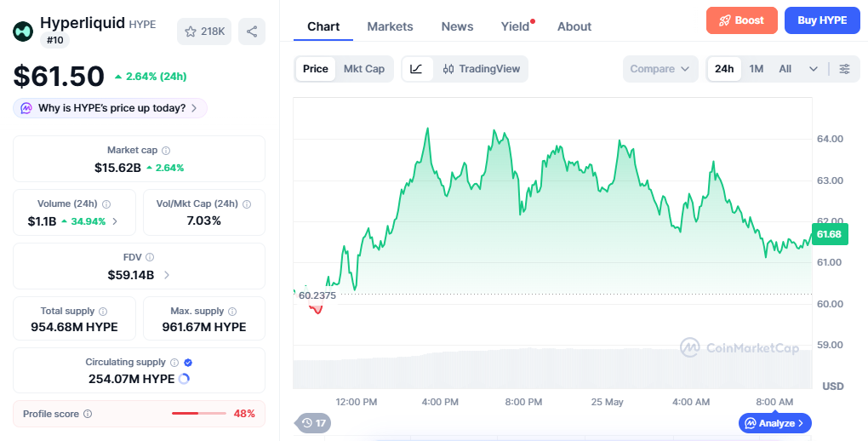This screenshot has height=441, width=868.
Task: Click the CoinMarketCap logo on Analyze button
Action: [x=750, y=423]
